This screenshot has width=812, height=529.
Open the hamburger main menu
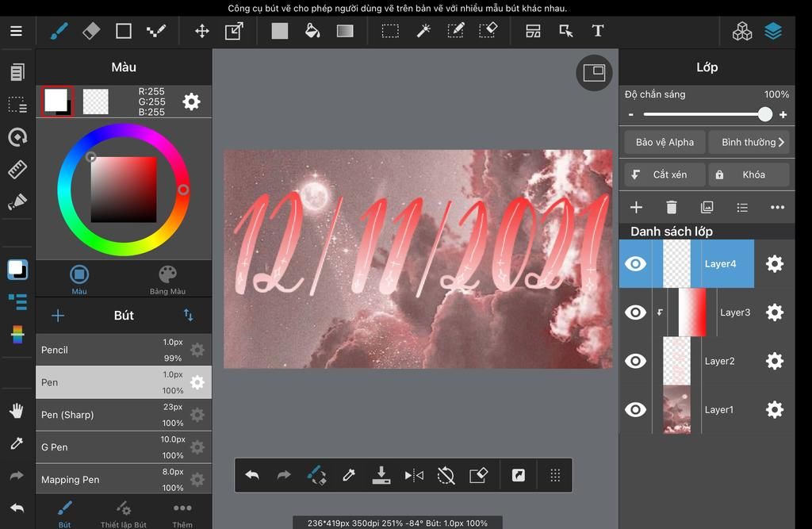point(16,31)
